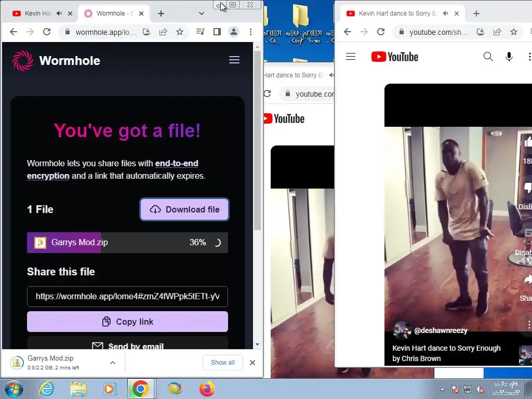Reload the middle YouTube window
The height and width of the screenshot is (399, 532).
pos(268,94)
